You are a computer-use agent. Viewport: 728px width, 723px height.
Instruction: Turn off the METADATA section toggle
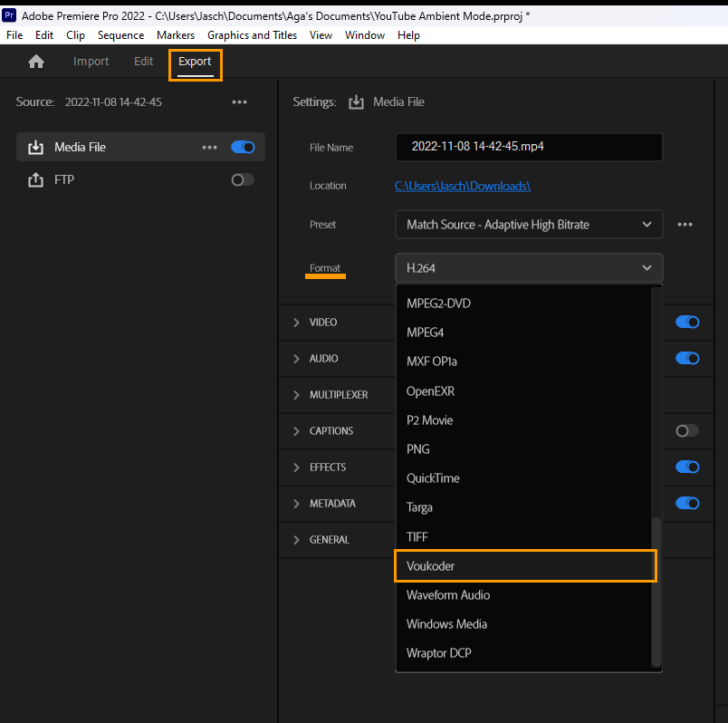coord(687,503)
